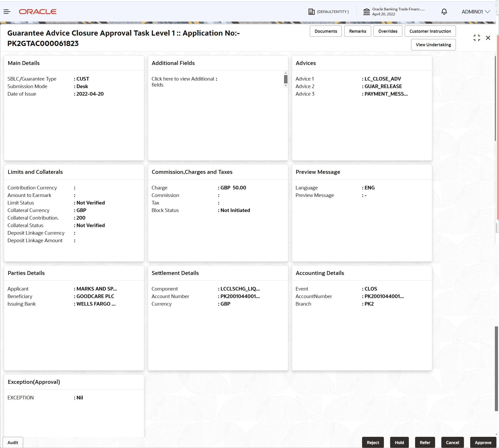The width and height of the screenshot is (499, 448).
Task: Open Remarks for this application
Action: point(357,31)
